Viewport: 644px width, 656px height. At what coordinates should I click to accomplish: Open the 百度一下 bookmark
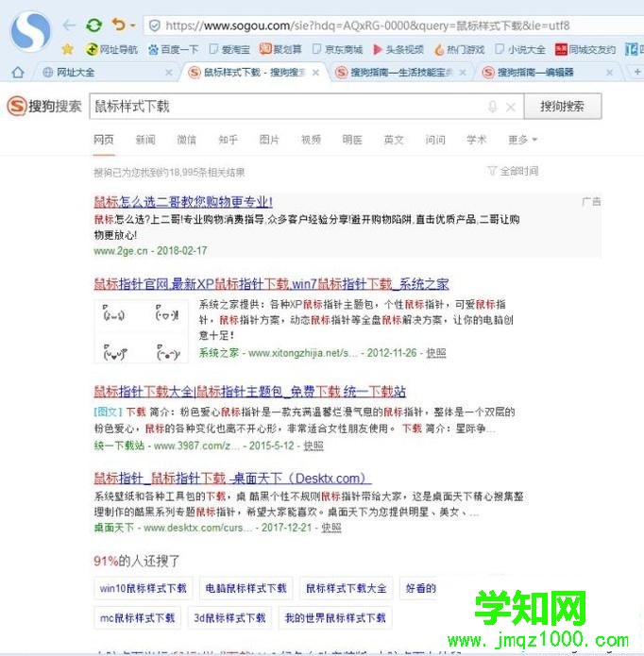coord(173,49)
